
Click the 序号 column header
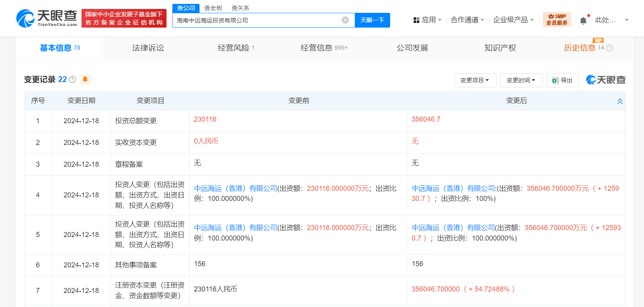38,101
